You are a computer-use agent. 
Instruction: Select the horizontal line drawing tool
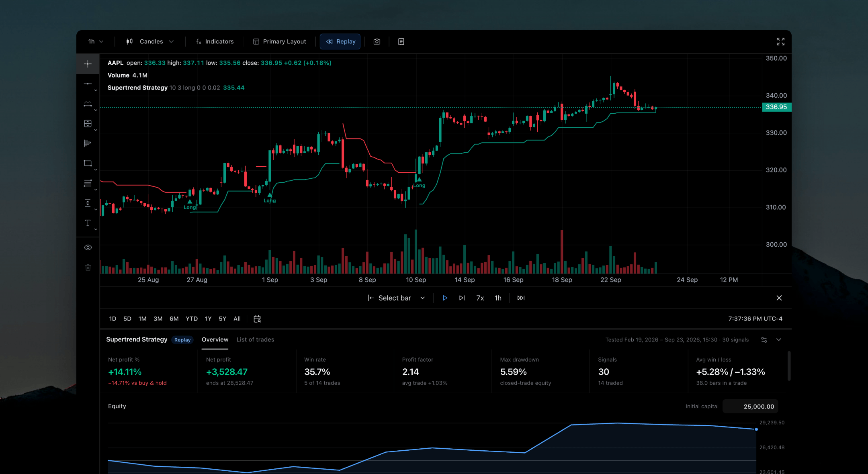point(88,84)
